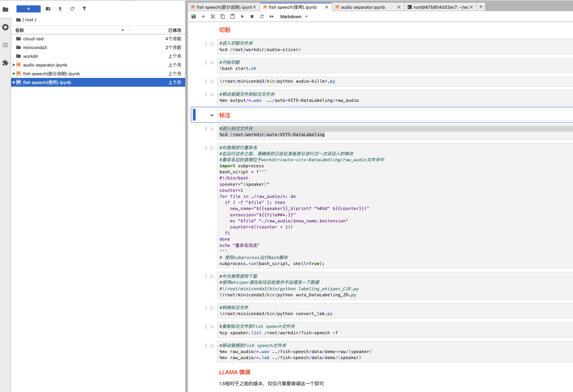Run the selected cell
Viewport: 573px width, 392px height.
[x=242, y=17]
